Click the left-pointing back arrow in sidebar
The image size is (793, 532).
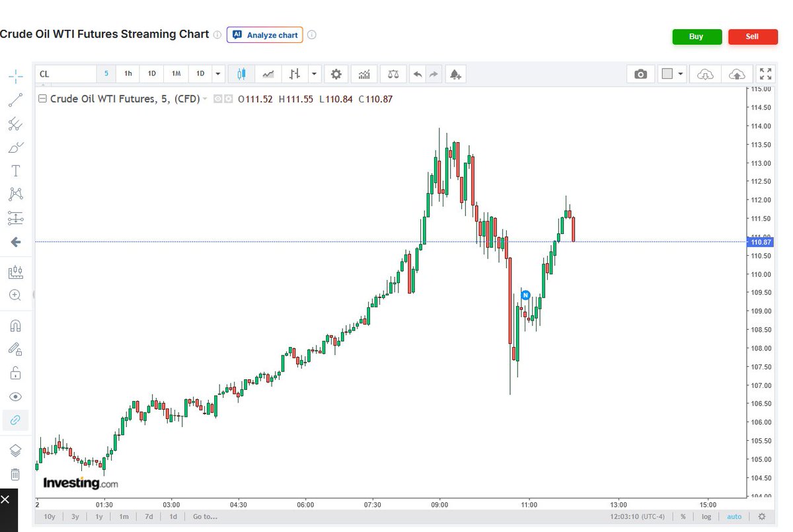[x=16, y=242]
